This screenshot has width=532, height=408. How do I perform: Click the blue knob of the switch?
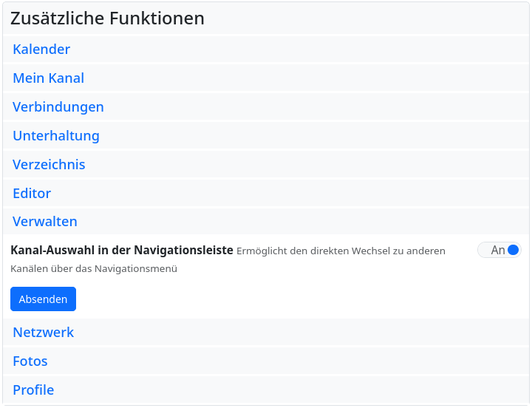click(x=514, y=250)
